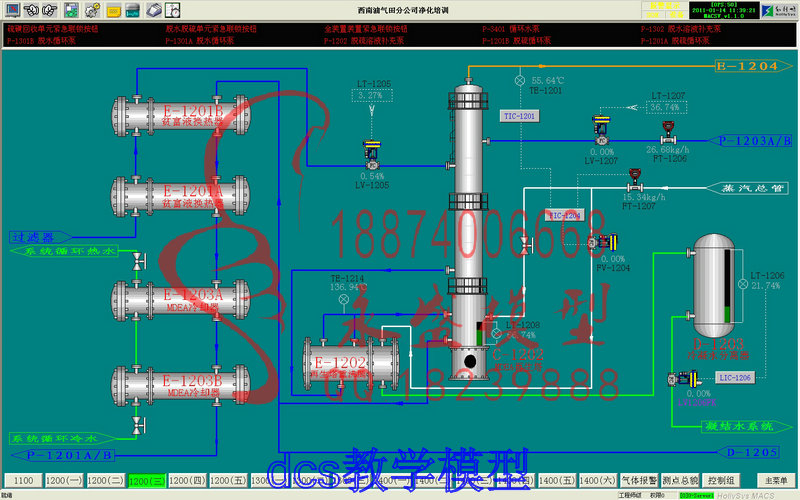Viewport: 800px width, 500px height.
Task: Open the measurement point lock button
Action: [x=680, y=480]
